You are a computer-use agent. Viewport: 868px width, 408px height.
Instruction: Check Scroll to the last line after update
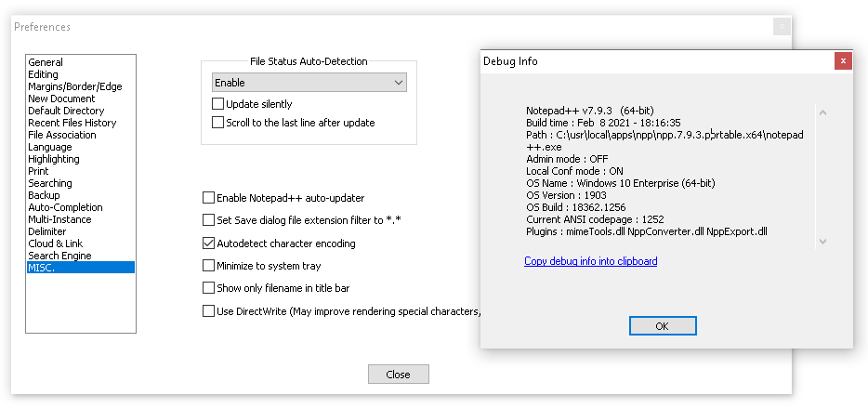click(217, 123)
